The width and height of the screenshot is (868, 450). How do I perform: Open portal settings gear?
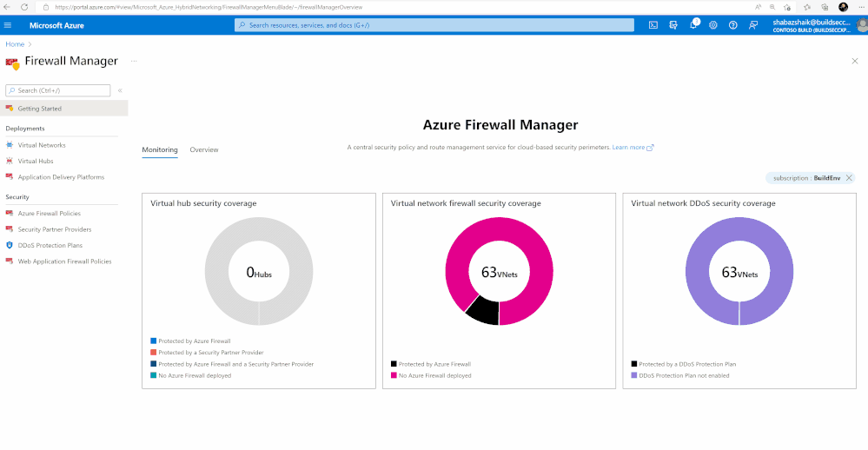pyautogui.click(x=713, y=25)
